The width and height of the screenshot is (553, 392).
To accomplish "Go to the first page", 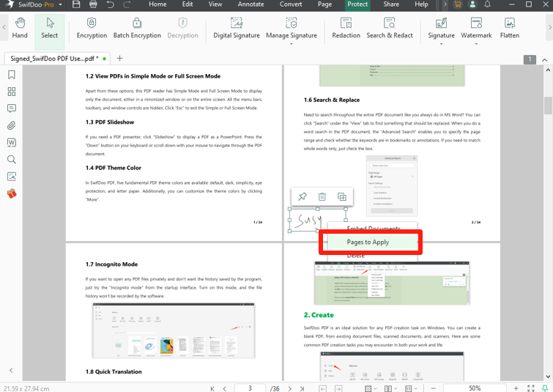I will 212,388.
